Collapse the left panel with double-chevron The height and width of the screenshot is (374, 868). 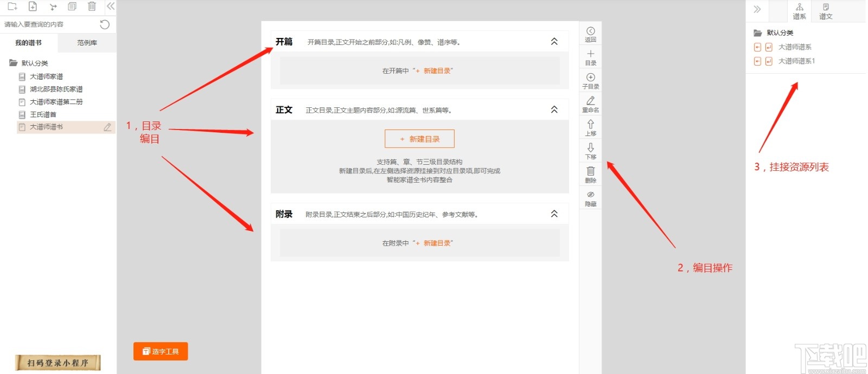click(x=111, y=7)
